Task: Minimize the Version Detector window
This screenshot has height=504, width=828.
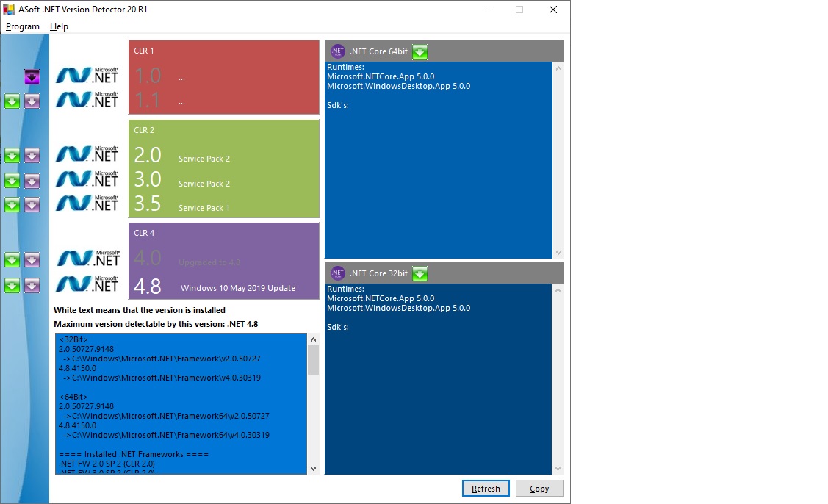Action: pyautogui.click(x=486, y=10)
